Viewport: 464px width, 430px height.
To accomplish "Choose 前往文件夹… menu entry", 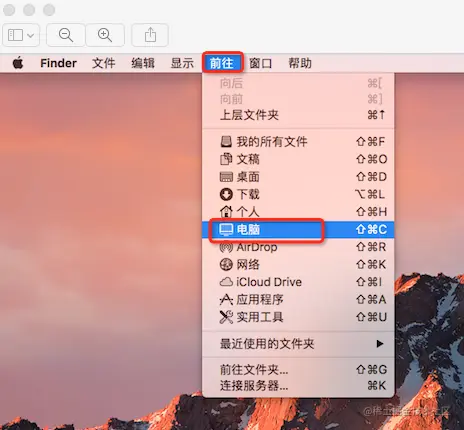I will click(x=298, y=369).
